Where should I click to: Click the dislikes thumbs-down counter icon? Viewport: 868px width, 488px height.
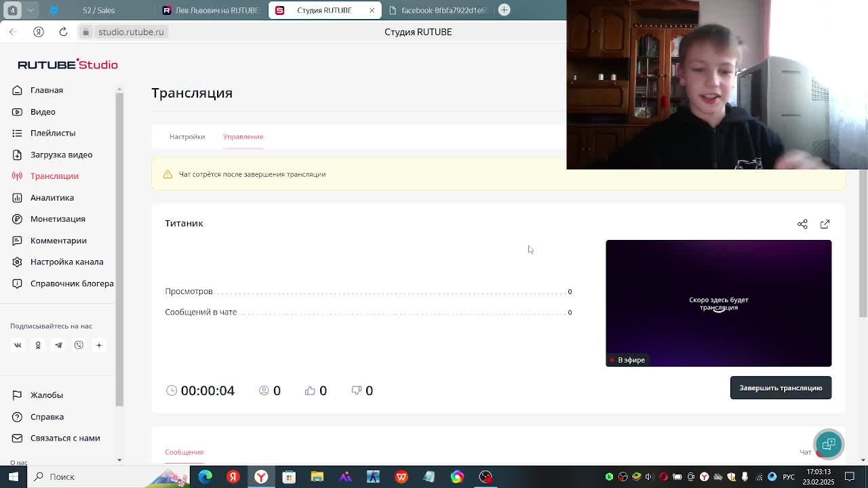click(x=357, y=390)
